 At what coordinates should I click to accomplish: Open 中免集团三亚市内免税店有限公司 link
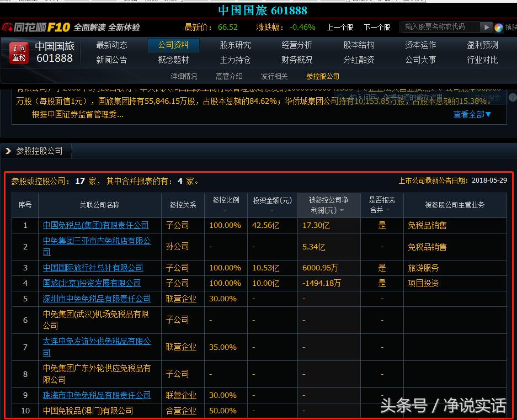click(x=97, y=247)
